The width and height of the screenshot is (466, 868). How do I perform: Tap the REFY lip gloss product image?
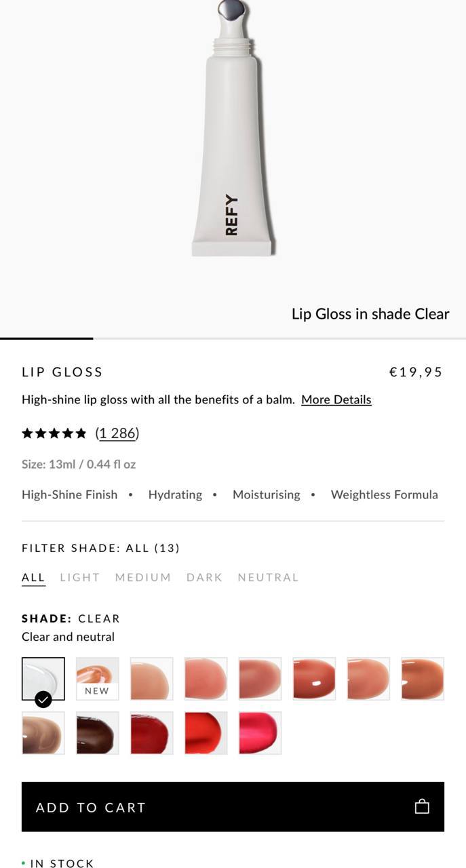(x=233, y=136)
